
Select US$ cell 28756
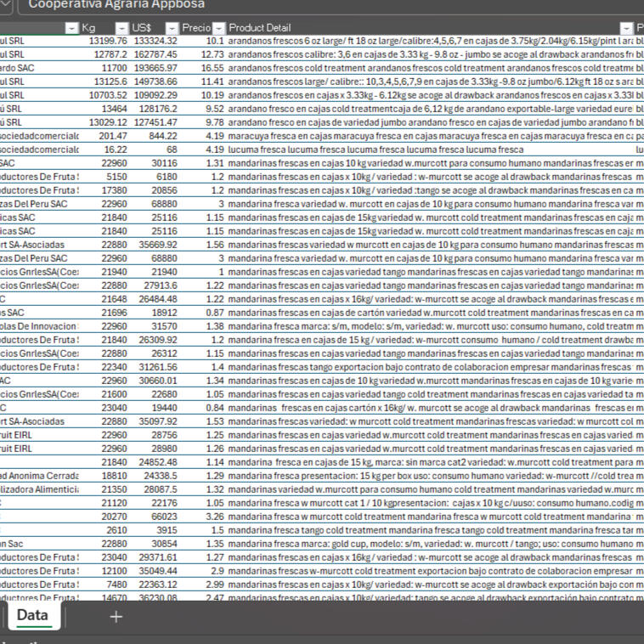154,434
